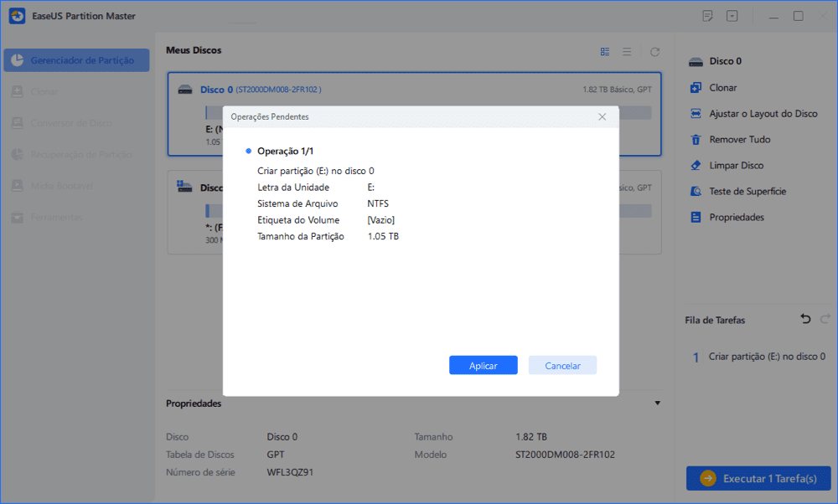Select Criar partição (E:) task in queue

pyautogui.click(x=767, y=357)
